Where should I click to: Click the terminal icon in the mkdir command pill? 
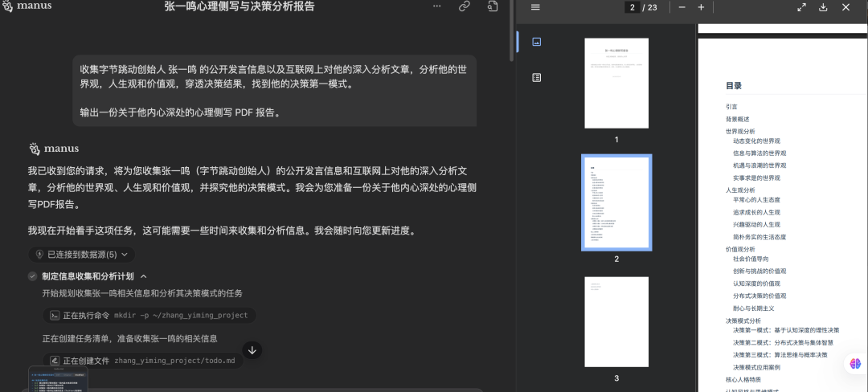(55, 315)
